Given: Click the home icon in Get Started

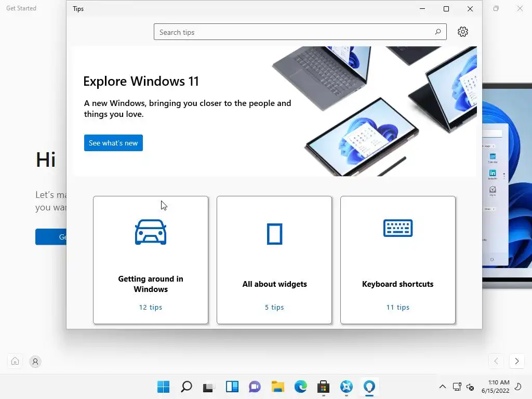Looking at the screenshot, I should [x=15, y=361].
